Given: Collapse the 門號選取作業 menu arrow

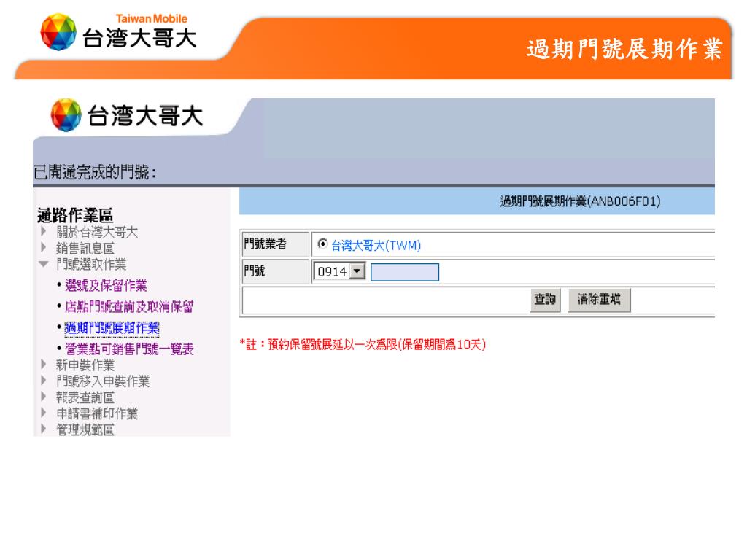Looking at the screenshot, I should 44,264.
